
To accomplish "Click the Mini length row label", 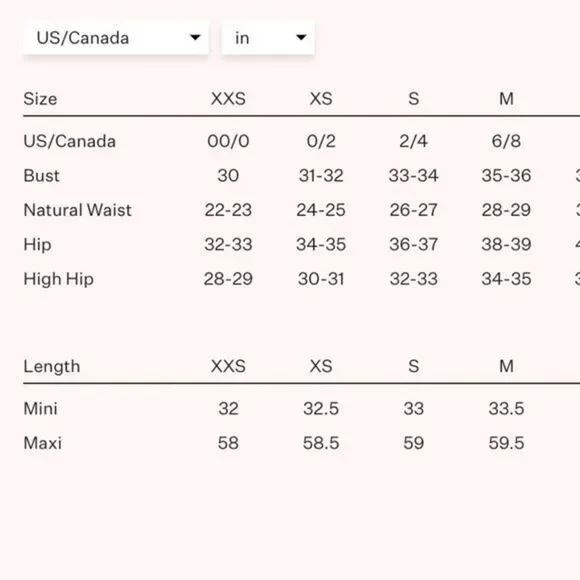I will click(40, 409).
